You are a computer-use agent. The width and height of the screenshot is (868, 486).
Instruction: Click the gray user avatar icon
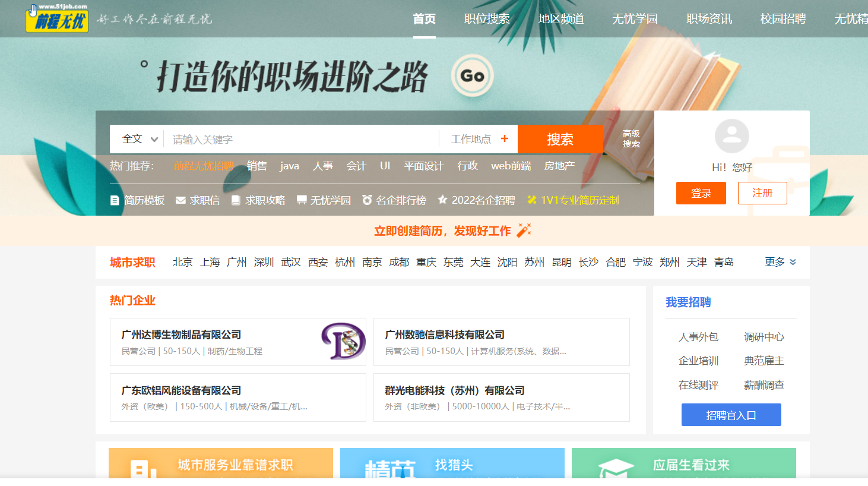point(731,135)
